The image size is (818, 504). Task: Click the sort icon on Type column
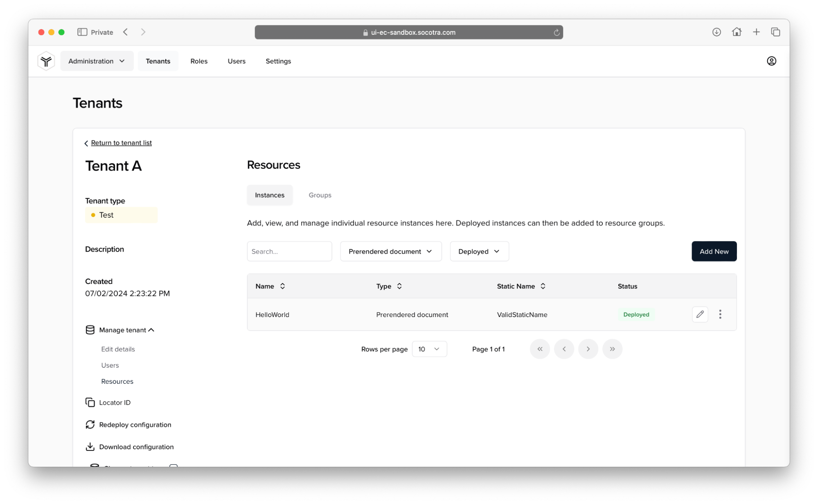click(x=400, y=286)
